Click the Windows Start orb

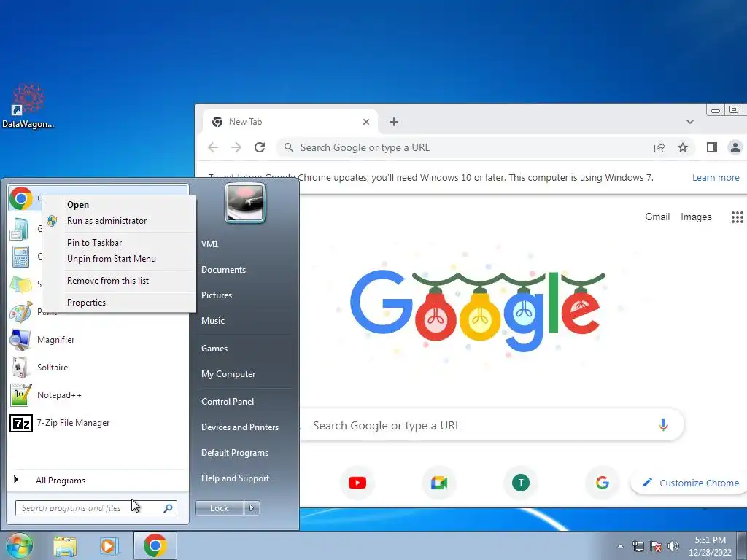(x=18, y=545)
